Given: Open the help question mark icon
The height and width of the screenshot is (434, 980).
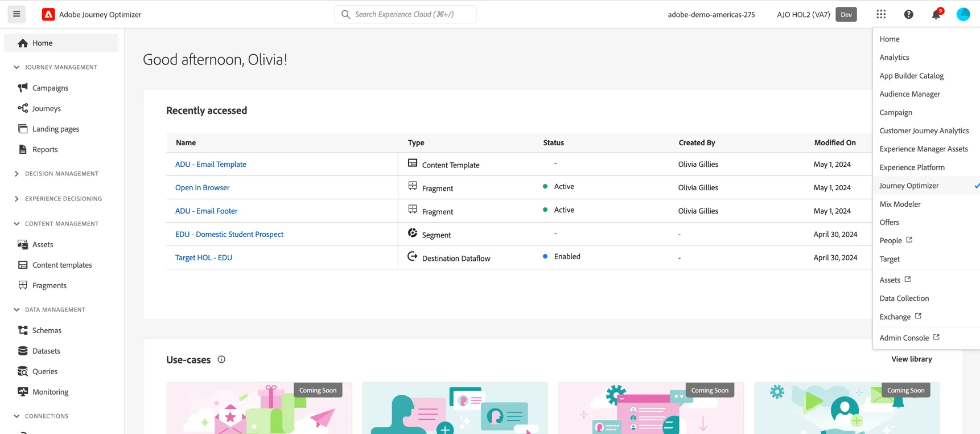Looking at the screenshot, I should (x=908, y=14).
